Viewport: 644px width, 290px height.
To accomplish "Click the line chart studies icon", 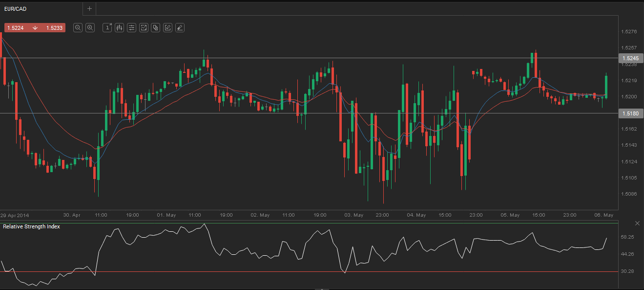I will click(x=144, y=28).
